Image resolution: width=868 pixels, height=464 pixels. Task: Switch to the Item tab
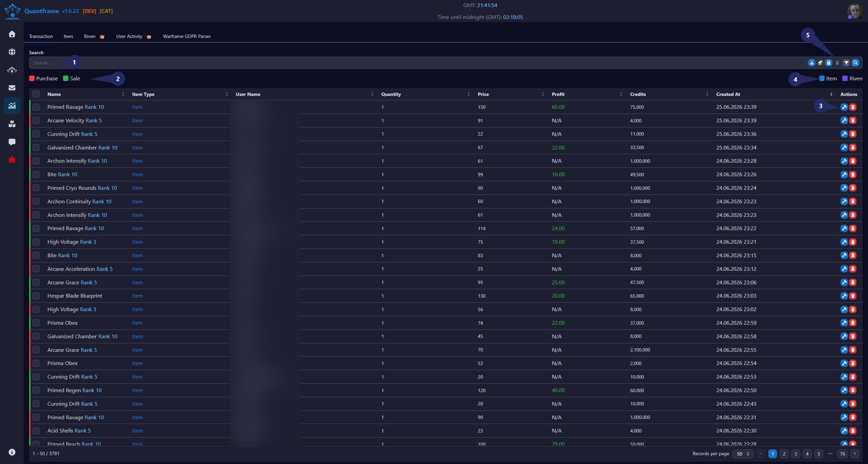tap(68, 36)
